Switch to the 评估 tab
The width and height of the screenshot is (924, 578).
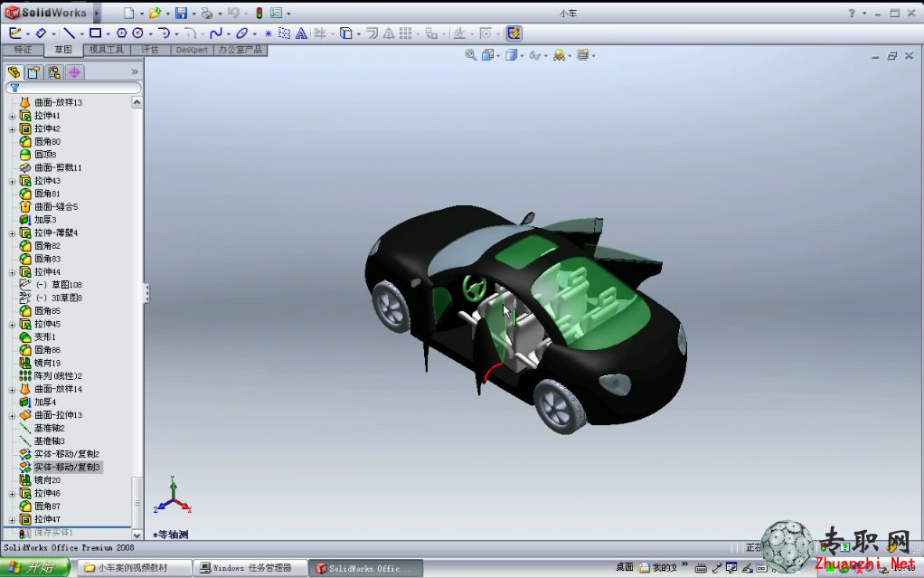[x=150, y=50]
